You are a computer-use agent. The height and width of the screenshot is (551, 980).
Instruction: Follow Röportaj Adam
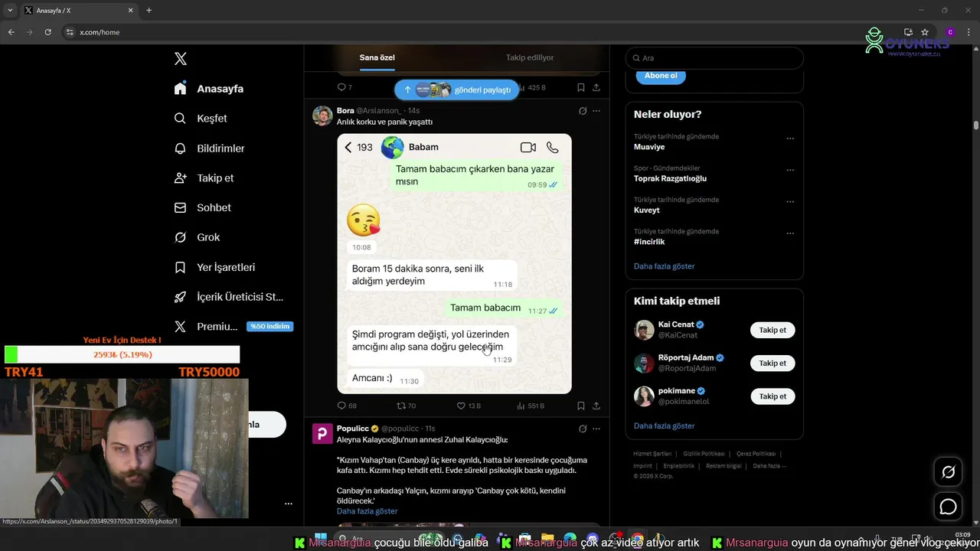click(773, 364)
